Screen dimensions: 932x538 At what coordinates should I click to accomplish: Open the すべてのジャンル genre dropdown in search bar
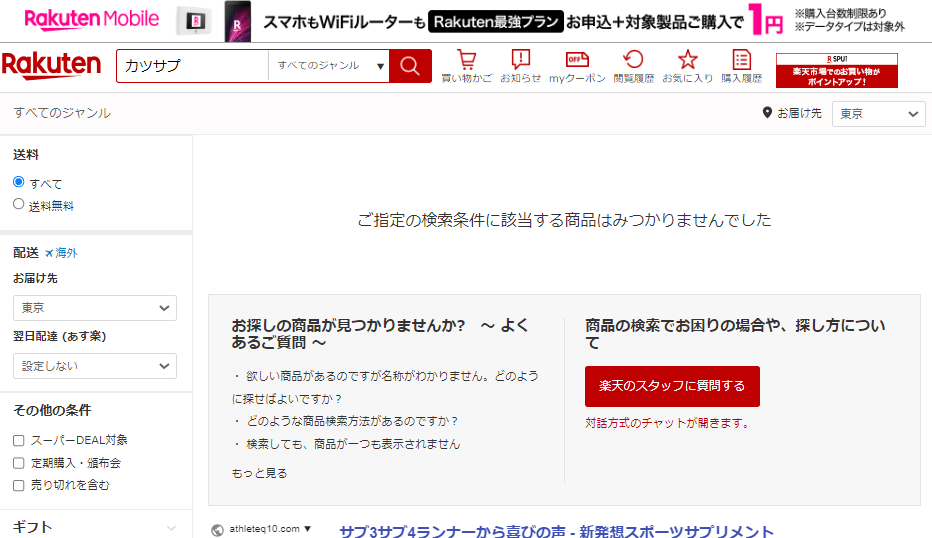[x=329, y=66]
